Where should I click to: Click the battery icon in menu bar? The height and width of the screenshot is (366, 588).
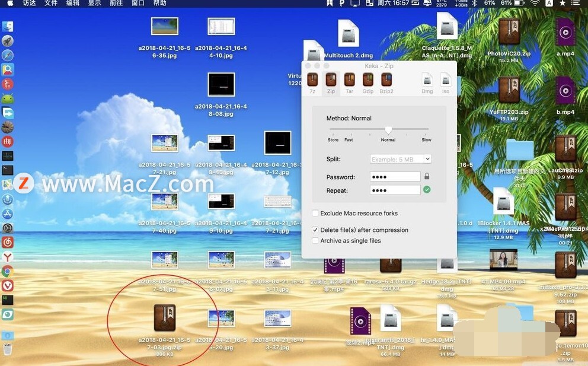click(x=519, y=3)
